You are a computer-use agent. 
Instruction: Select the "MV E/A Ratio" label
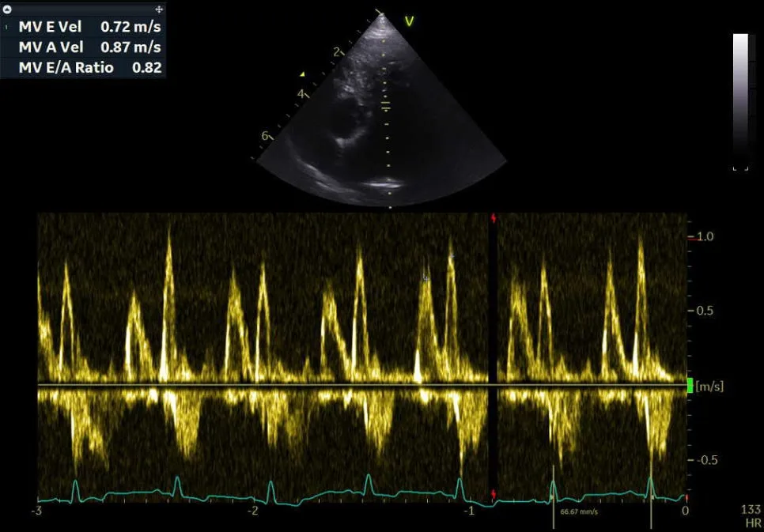(66, 67)
